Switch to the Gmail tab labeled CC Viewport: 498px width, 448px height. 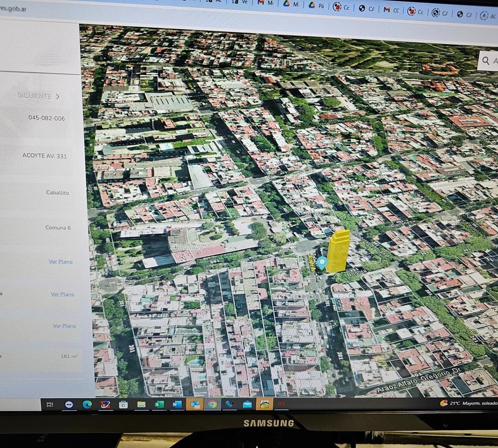[391, 10]
